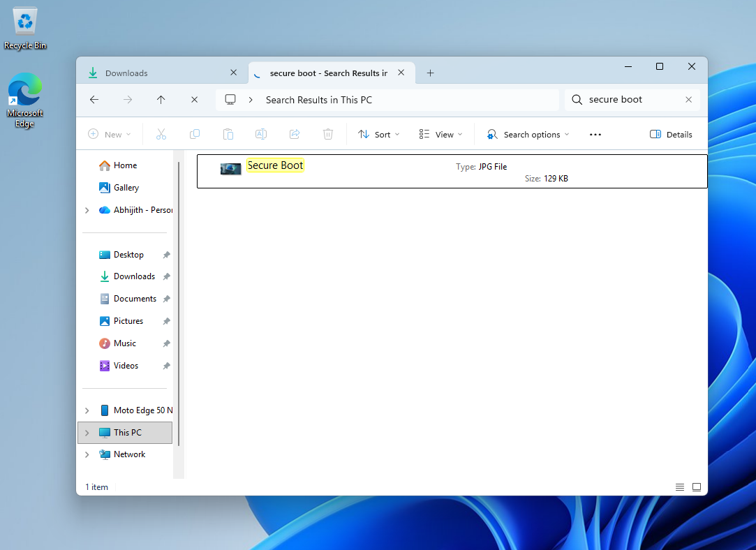Screen dimensions: 756x550
Task: Open the See more ellipsis menu
Action: [595, 135]
